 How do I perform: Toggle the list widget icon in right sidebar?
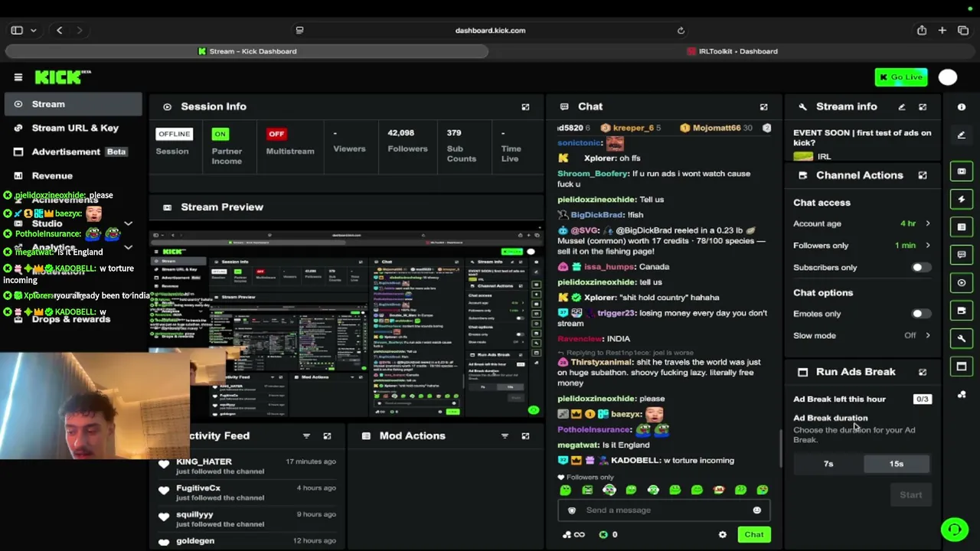coord(962,227)
